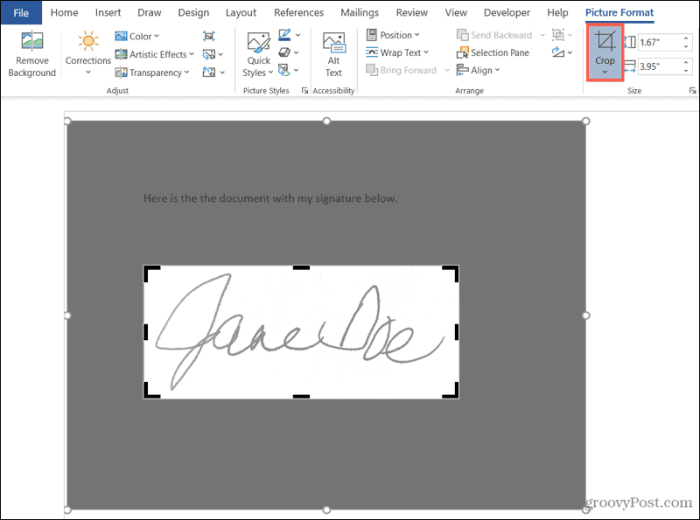Decrease the width value with the down spinner
Screen dimensions: 700x520
pyautogui.click(x=686, y=71)
